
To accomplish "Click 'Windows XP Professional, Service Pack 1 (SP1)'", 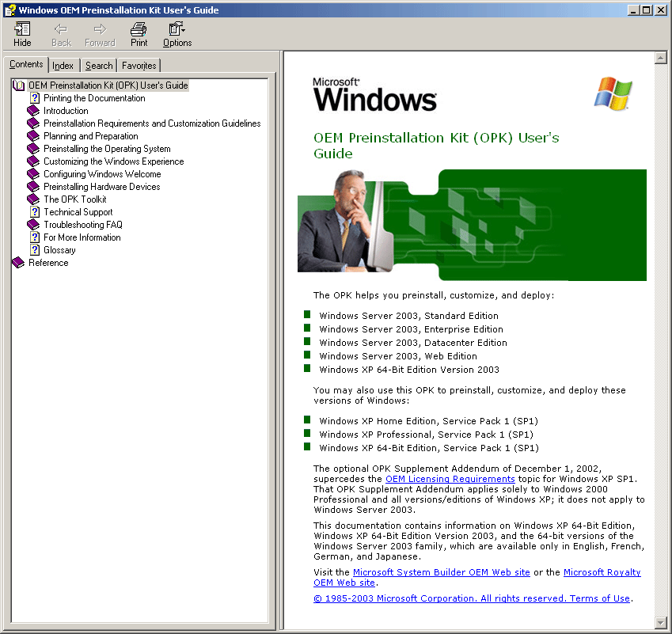I will (x=427, y=435).
